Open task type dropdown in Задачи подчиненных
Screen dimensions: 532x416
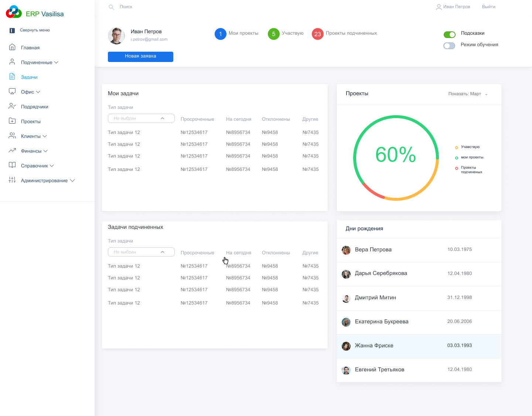point(141,252)
